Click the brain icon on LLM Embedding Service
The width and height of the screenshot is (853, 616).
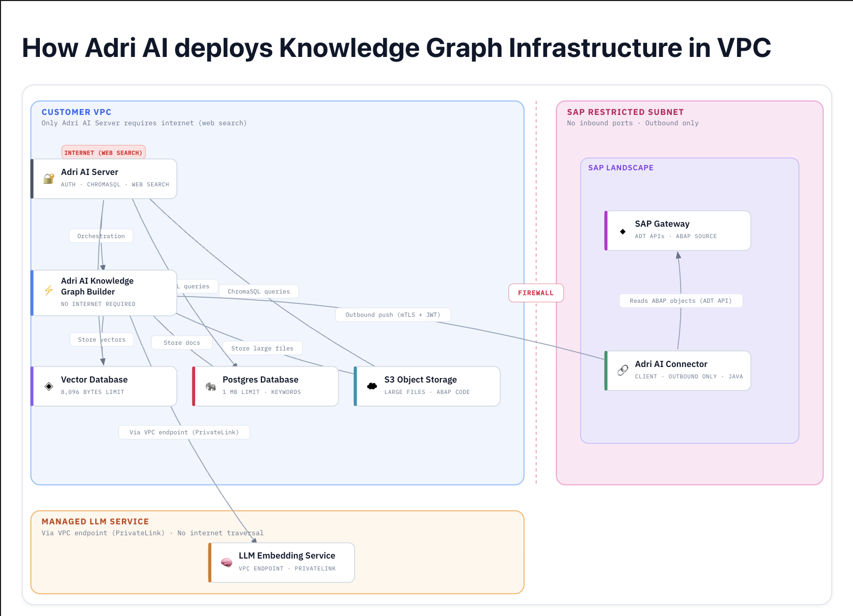pyautogui.click(x=227, y=562)
